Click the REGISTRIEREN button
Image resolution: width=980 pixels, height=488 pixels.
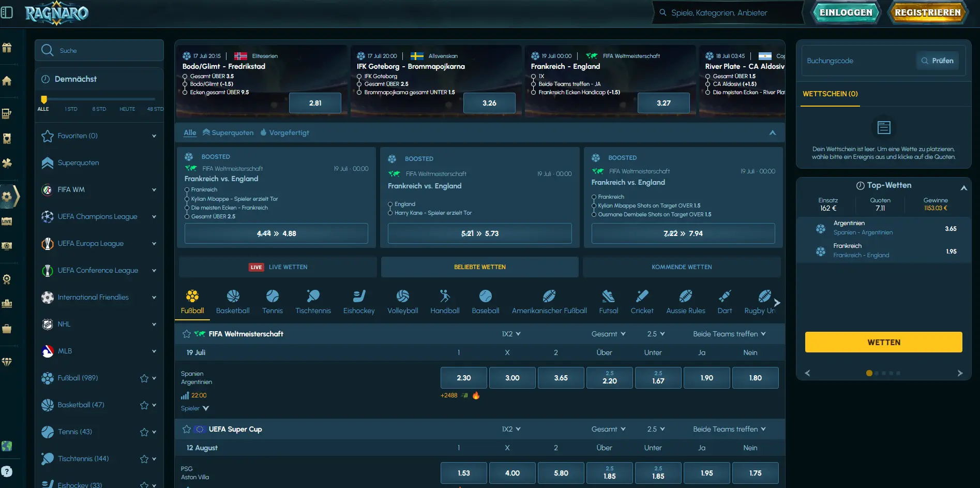point(928,12)
